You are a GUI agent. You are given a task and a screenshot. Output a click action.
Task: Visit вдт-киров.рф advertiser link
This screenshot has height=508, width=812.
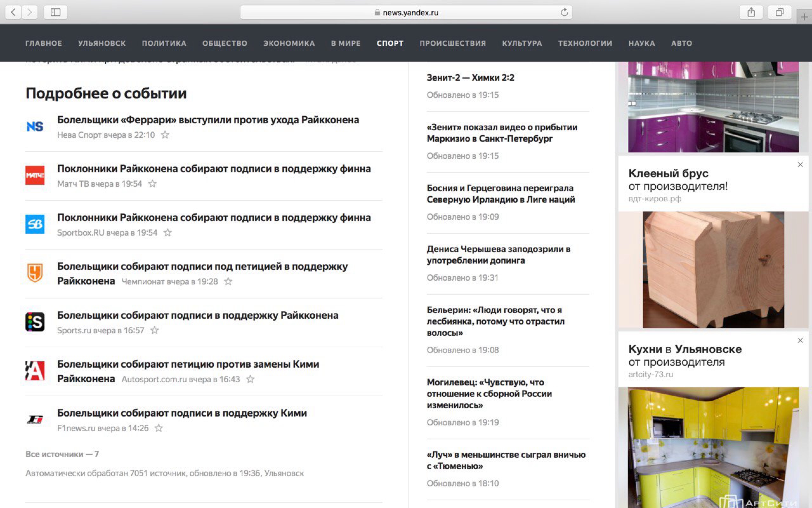655,198
